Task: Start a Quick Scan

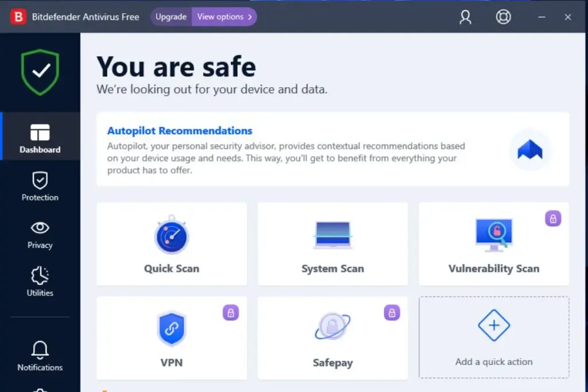Action: [172, 244]
